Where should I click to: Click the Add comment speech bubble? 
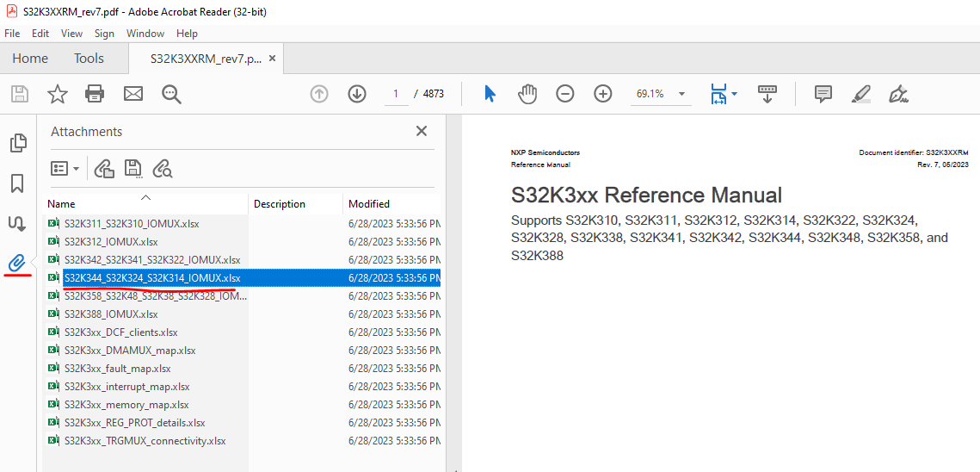[x=823, y=94]
